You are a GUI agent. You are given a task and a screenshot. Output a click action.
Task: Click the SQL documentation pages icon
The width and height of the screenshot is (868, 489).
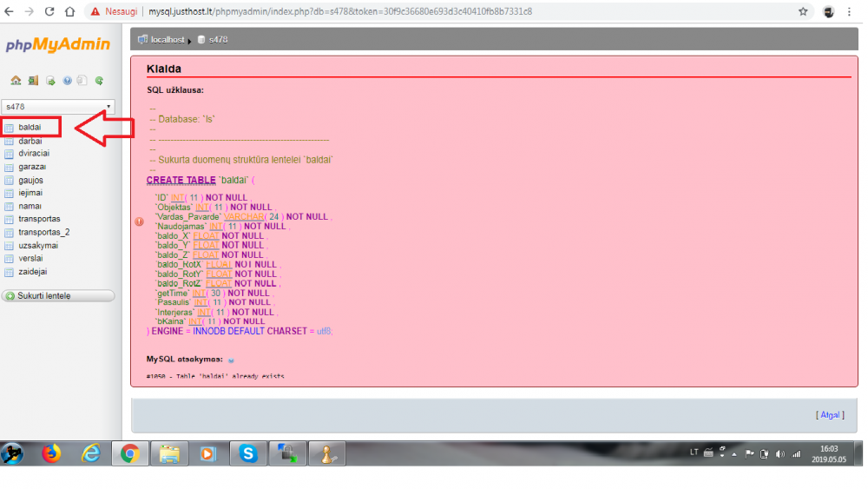(82, 81)
